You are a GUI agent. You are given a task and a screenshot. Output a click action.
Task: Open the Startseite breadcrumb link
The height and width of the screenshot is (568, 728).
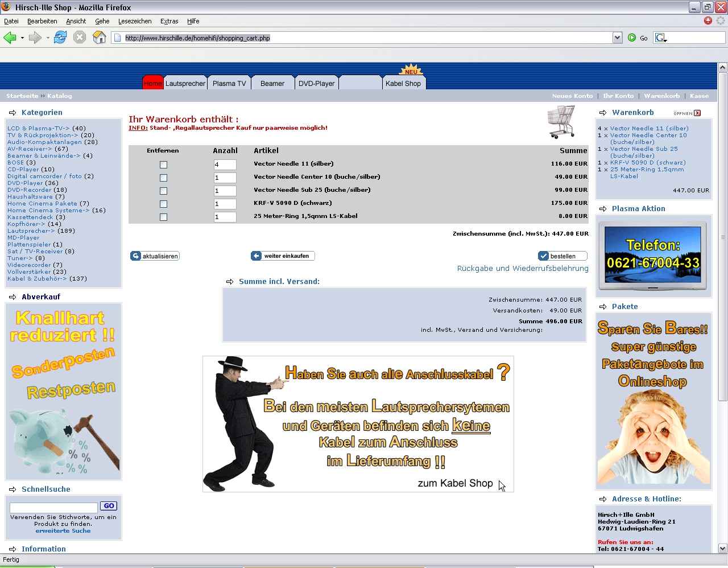tap(22, 96)
